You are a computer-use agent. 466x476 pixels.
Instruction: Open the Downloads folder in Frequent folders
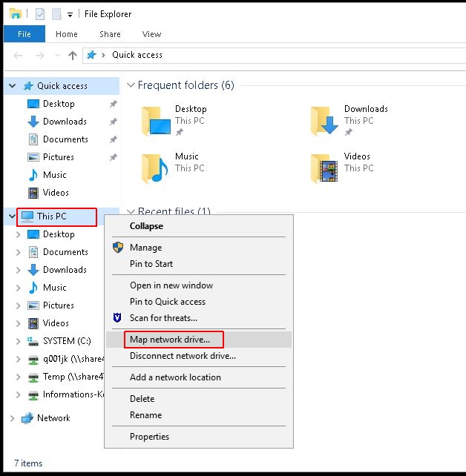tap(325, 121)
